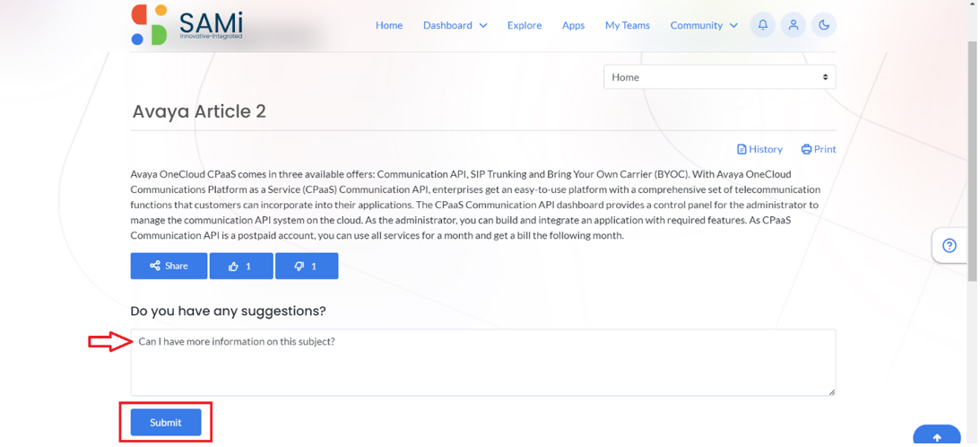Click inside the suggestions text area
Viewport: 980px width, 447px height.
pyautogui.click(x=483, y=363)
